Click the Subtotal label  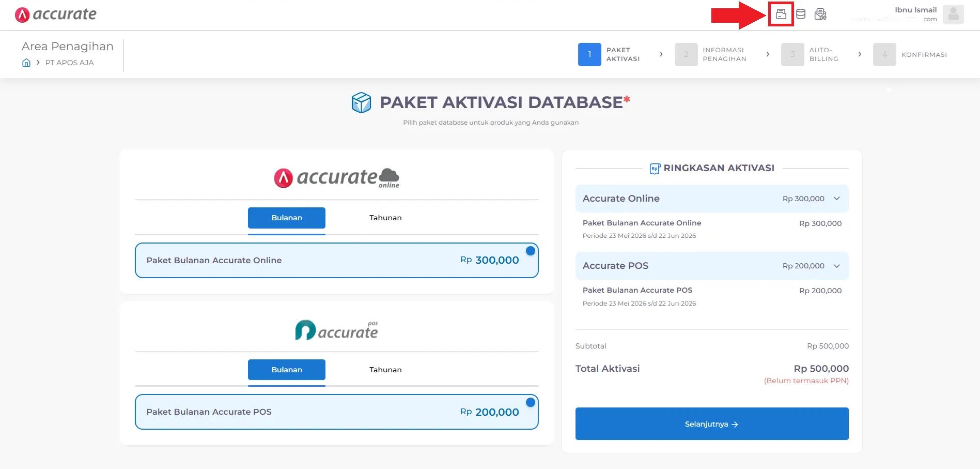tap(591, 346)
